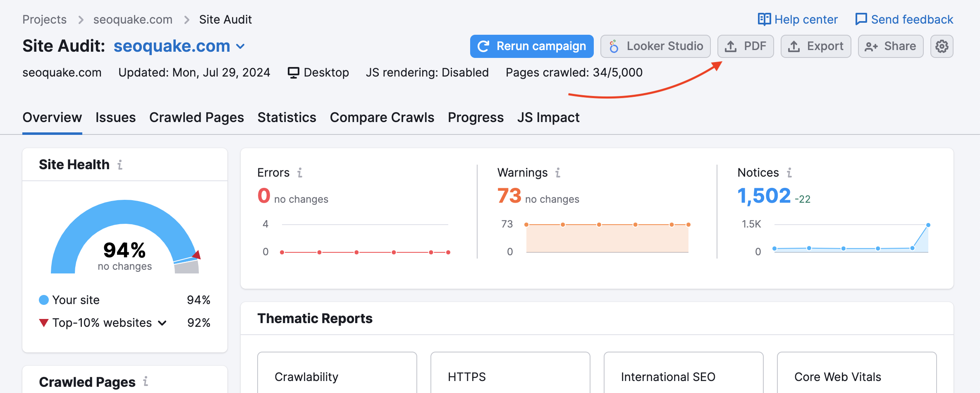Click the Rerun campaign button

(x=532, y=46)
